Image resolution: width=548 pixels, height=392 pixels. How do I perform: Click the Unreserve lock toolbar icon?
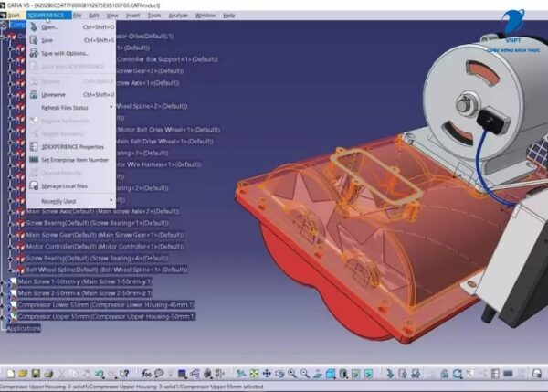pos(445,374)
